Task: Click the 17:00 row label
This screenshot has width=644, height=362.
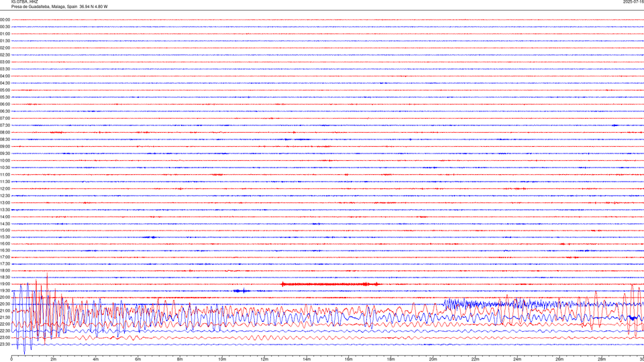Action: (x=5, y=257)
